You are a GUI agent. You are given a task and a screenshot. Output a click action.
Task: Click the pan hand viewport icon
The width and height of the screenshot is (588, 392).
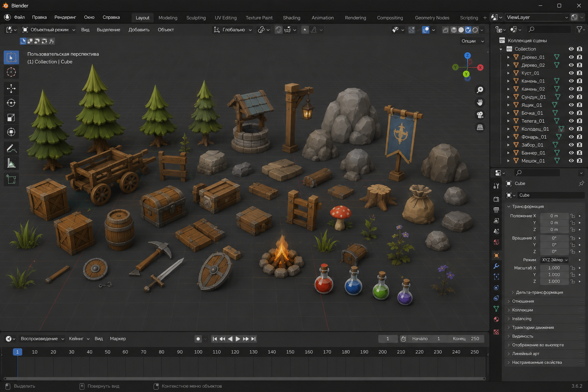click(x=480, y=103)
